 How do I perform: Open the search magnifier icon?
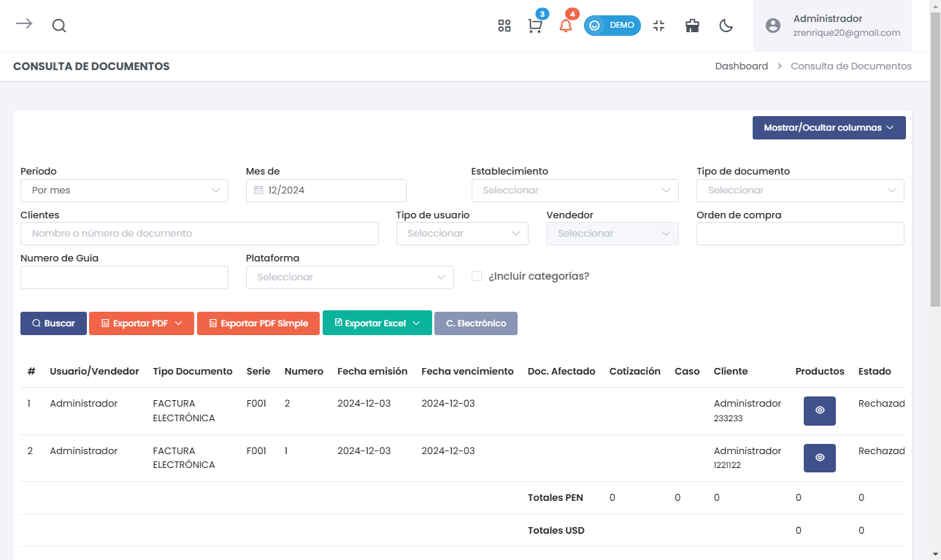click(59, 26)
